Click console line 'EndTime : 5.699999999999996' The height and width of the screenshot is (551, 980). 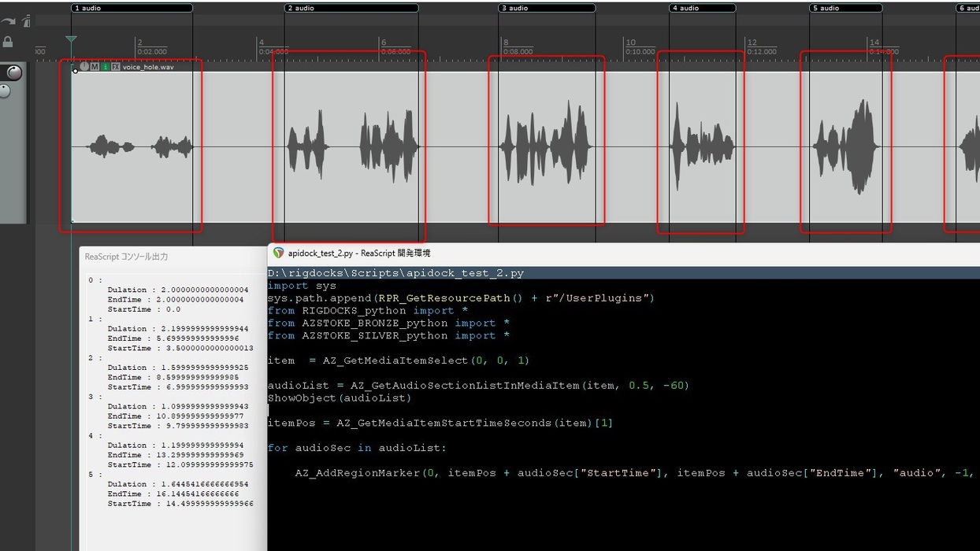173,338
